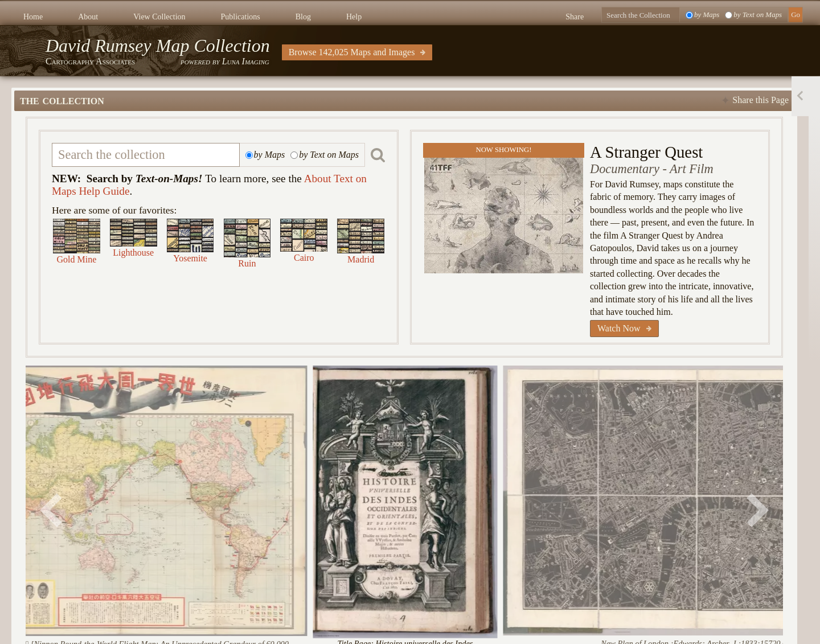Click the Madrid text link
Viewport: 820px width, 644px height.
(360, 260)
